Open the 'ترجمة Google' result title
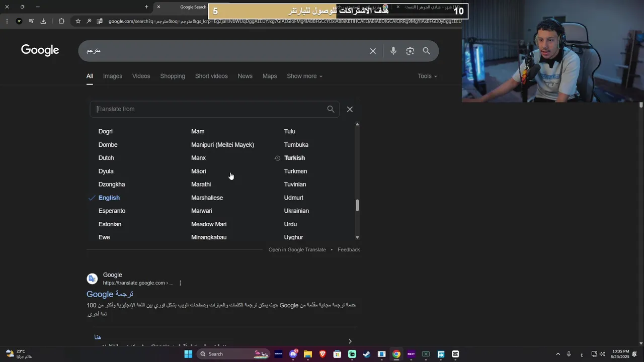Viewport: 644px width, 362px height. tap(110, 294)
